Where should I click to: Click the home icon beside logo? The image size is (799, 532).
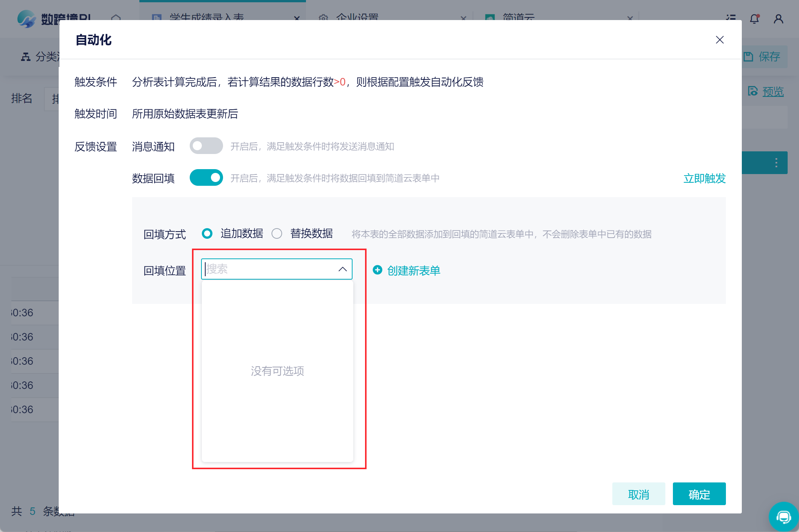(x=116, y=18)
